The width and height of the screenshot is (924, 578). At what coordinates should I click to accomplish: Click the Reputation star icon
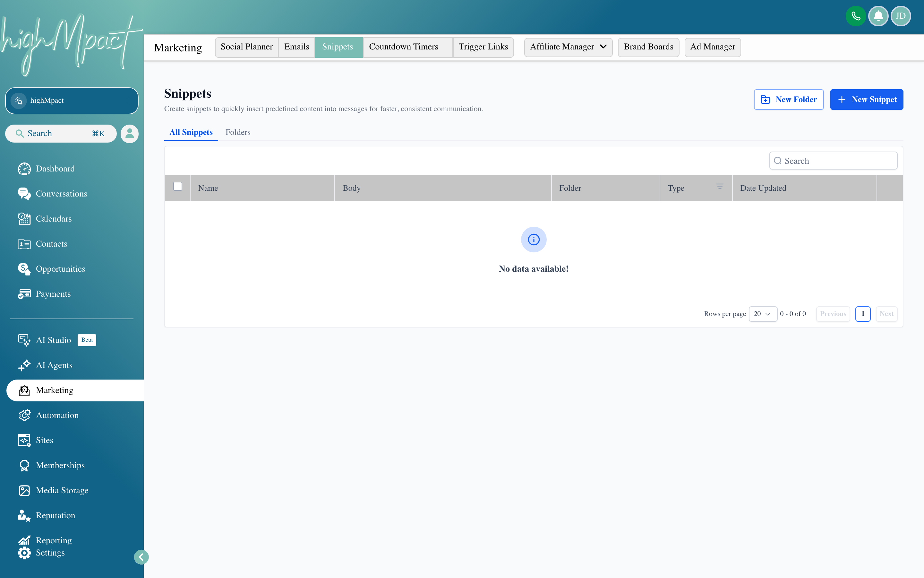(24, 515)
